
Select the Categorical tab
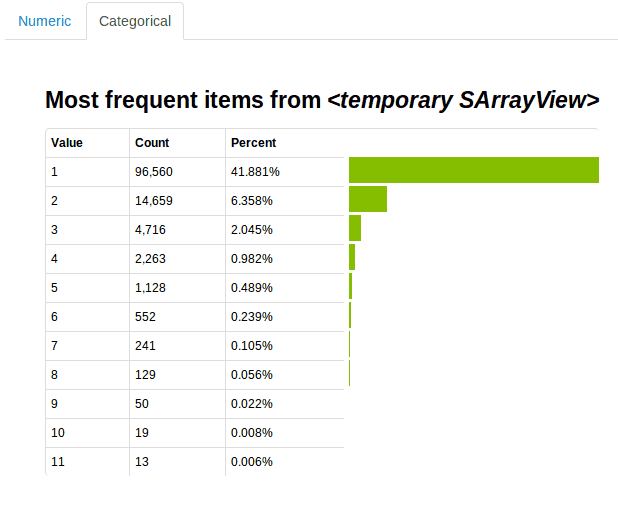click(135, 21)
